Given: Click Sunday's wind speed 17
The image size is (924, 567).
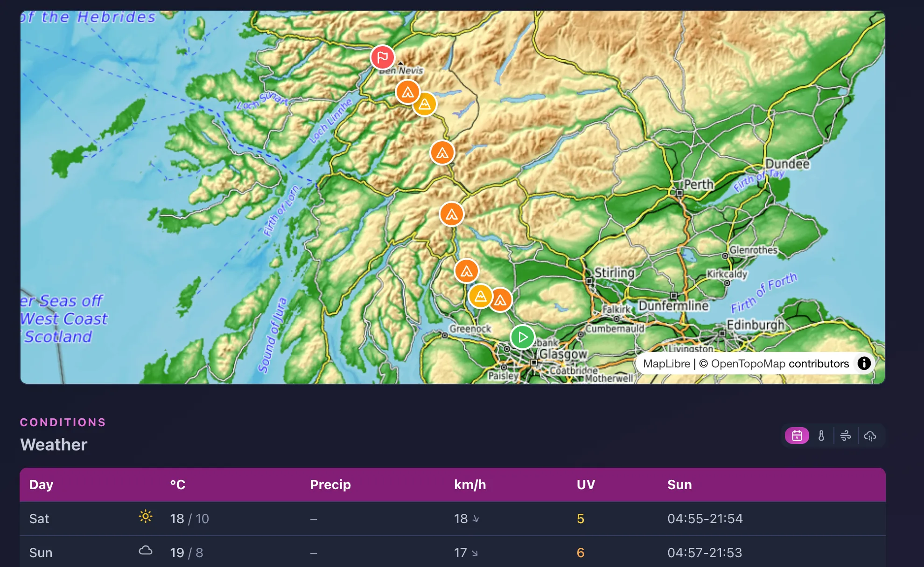Looking at the screenshot, I should pyautogui.click(x=461, y=553).
